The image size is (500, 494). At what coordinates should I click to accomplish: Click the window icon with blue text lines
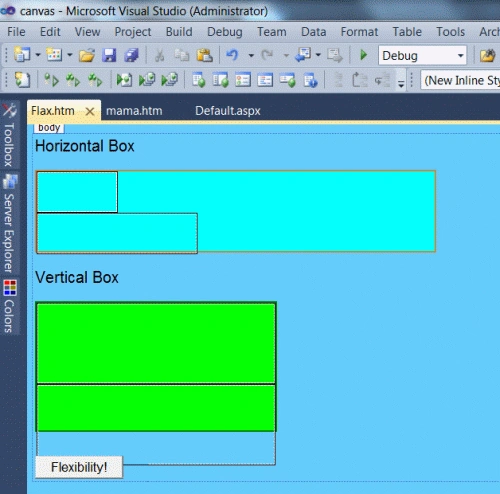click(265, 80)
